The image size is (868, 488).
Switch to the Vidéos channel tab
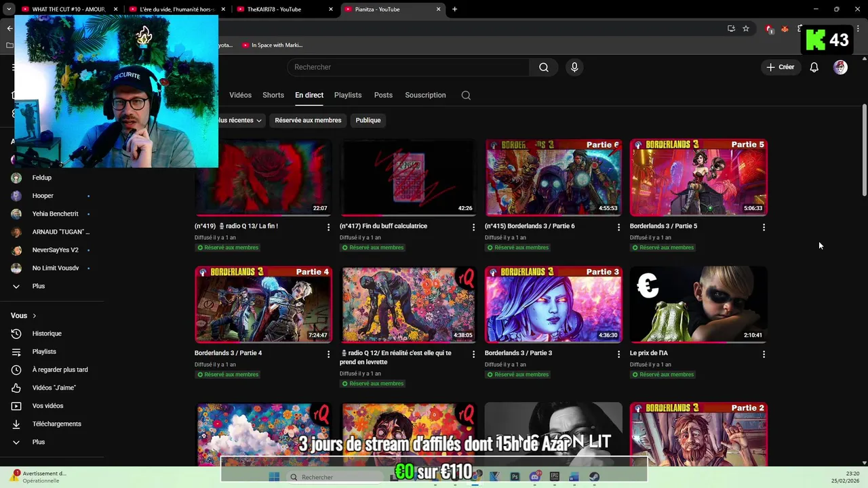click(240, 96)
